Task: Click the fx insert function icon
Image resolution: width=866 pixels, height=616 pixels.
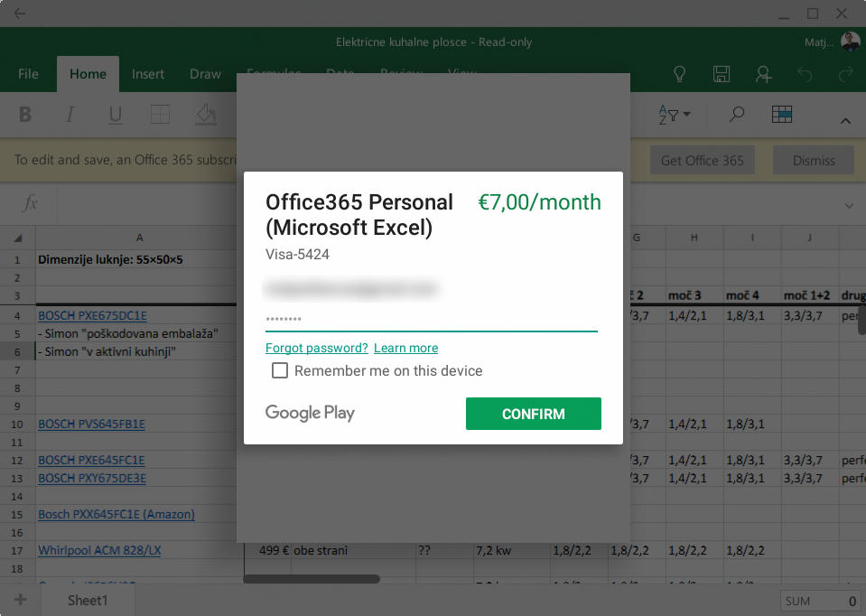Action: point(31,203)
